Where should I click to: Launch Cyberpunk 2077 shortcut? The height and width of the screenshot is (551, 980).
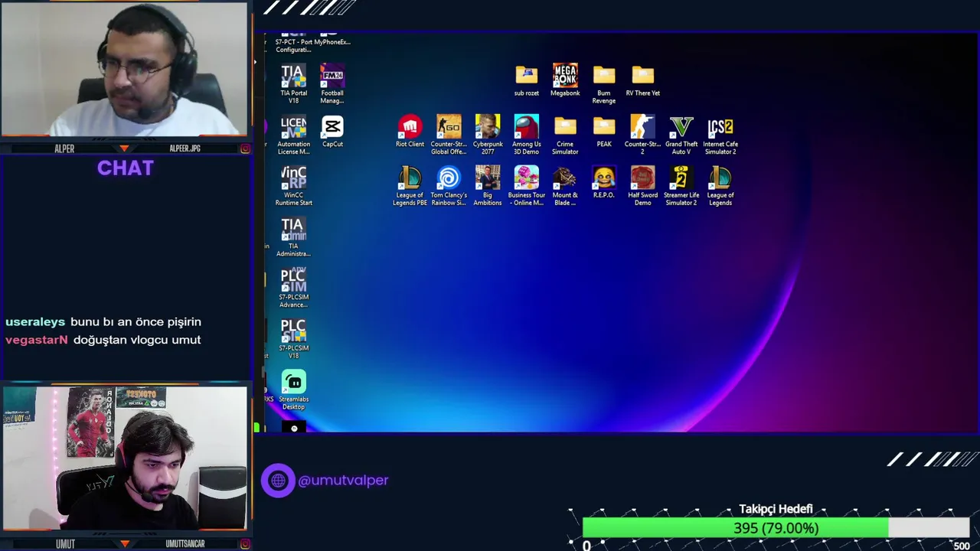[x=488, y=135]
